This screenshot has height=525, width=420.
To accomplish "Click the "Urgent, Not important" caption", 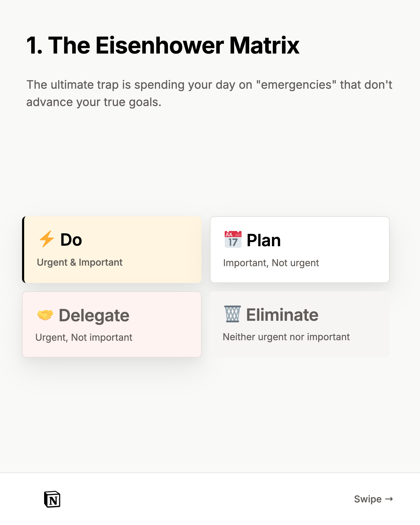I will click(84, 338).
